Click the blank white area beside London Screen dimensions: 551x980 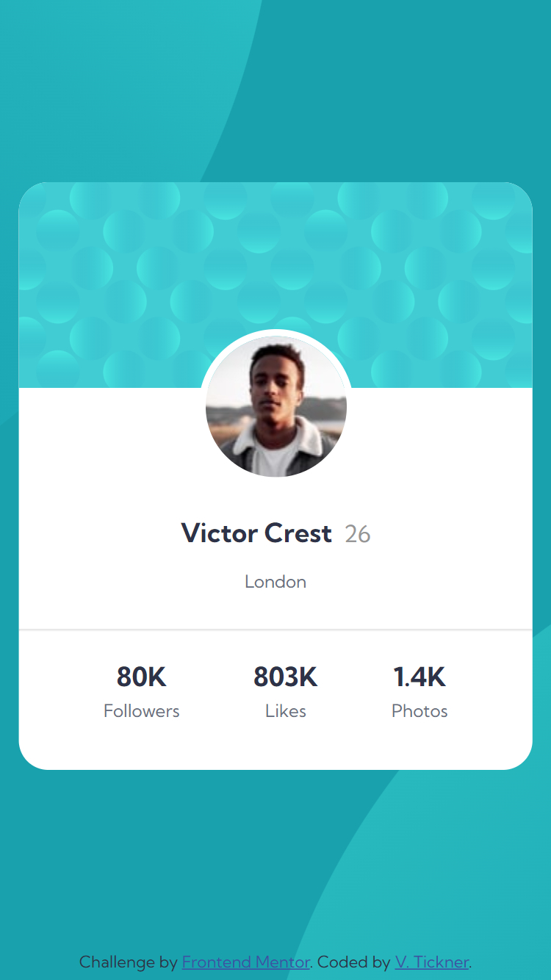click(426, 582)
